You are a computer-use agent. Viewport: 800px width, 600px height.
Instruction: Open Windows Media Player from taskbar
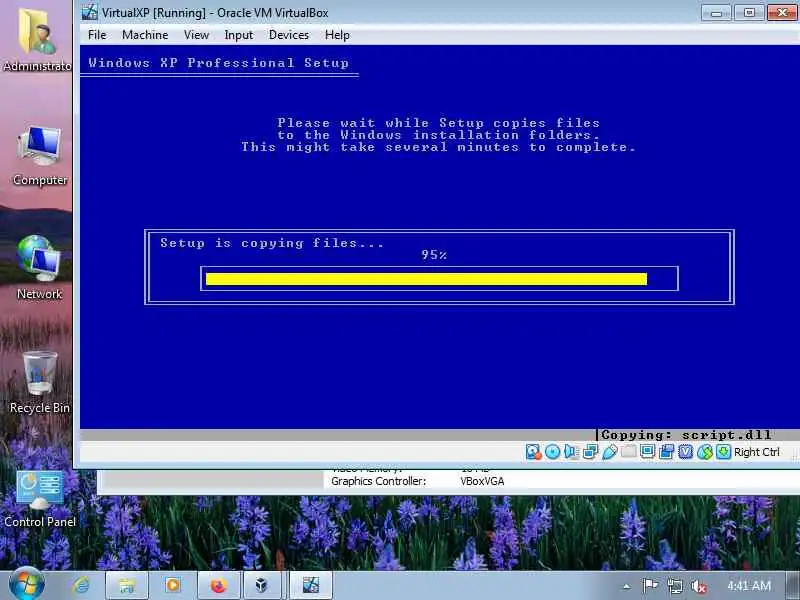click(x=172, y=585)
